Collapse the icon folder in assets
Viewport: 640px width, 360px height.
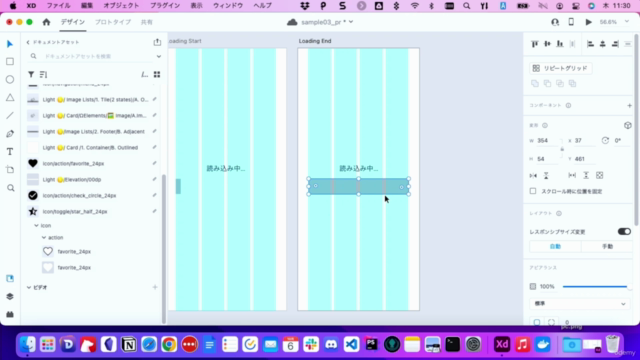[36, 225]
